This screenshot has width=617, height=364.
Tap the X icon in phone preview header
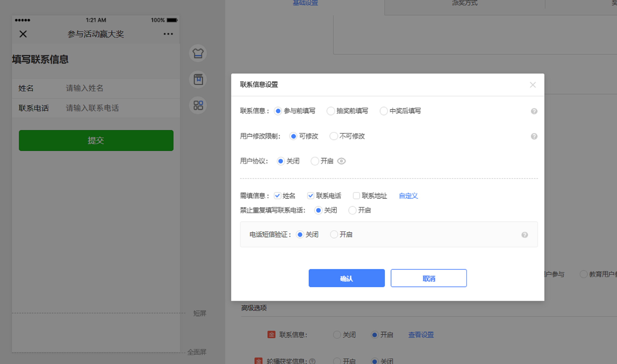pyautogui.click(x=23, y=34)
